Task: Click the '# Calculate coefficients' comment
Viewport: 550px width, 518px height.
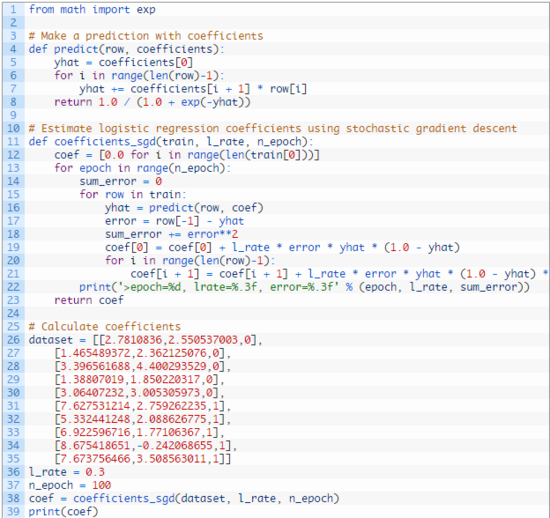Action: tap(105, 327)
